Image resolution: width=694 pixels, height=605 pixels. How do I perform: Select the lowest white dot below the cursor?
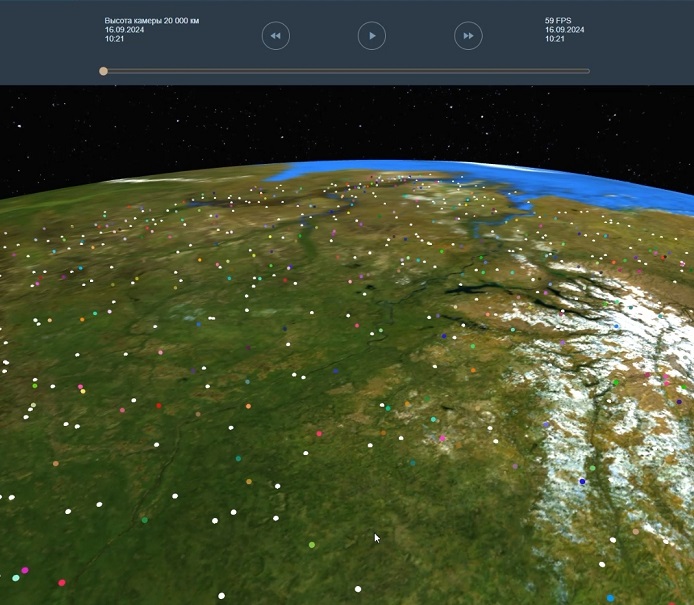358,588
